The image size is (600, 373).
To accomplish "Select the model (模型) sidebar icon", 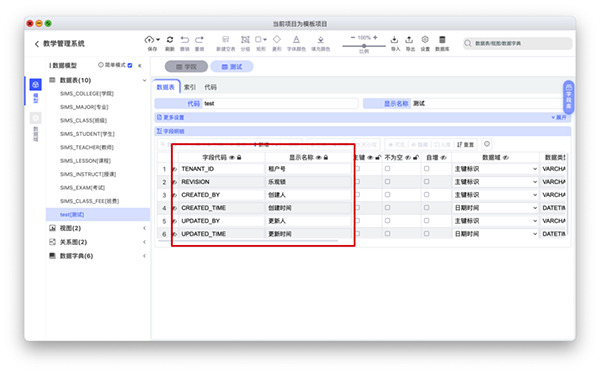I will 36,85.
